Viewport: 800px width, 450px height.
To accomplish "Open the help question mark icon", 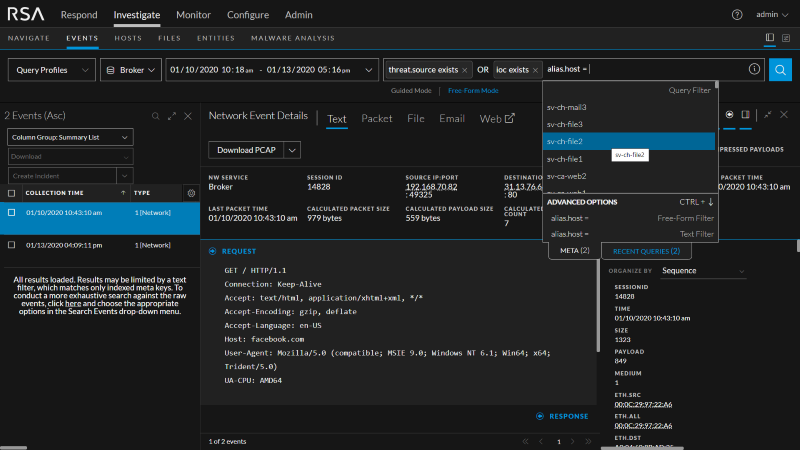I will click(737, 15).
